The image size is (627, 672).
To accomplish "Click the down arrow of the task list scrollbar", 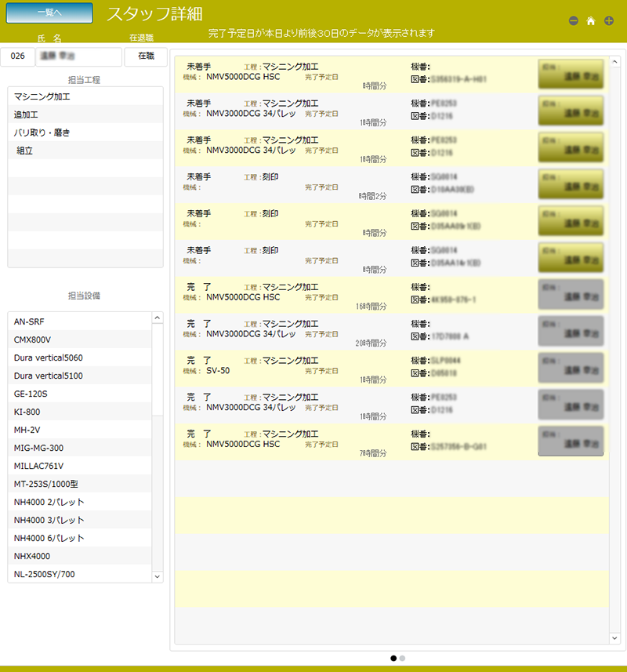I will coord(614,638).
